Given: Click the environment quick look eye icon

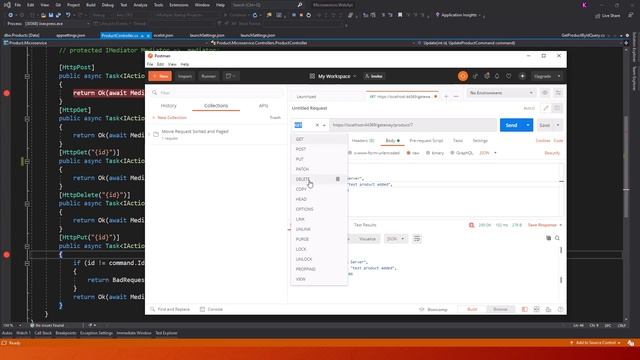Looking at the screenshot, I should (545, 93).
